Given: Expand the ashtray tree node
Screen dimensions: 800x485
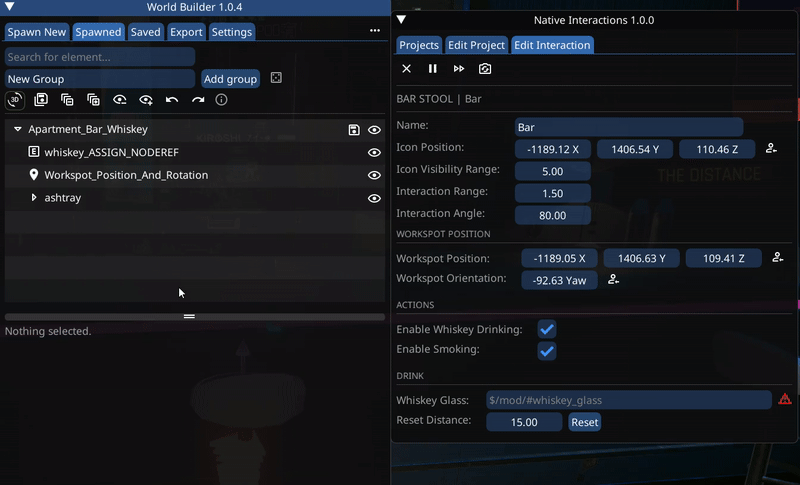Looking at the screenshot, I should pos(34,198).
